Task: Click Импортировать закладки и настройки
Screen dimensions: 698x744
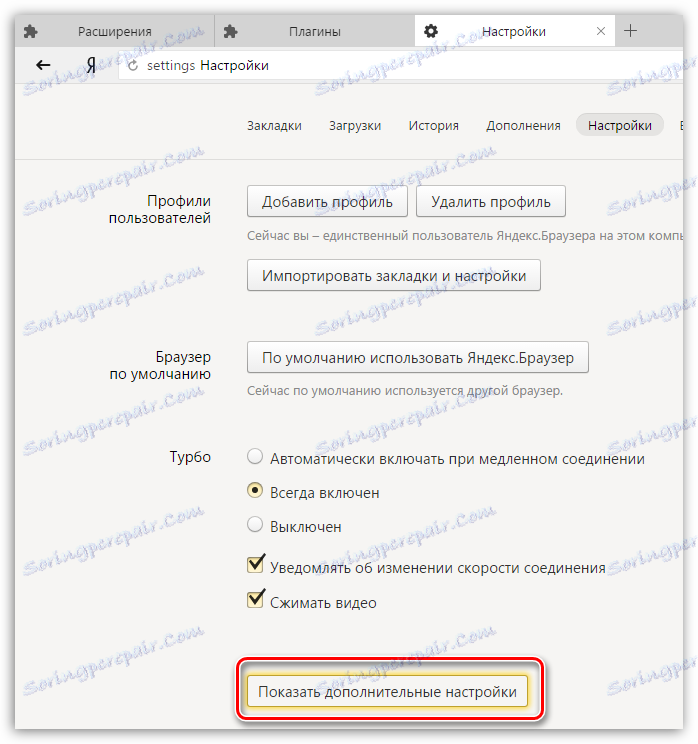Action: (x=394, y=275)
